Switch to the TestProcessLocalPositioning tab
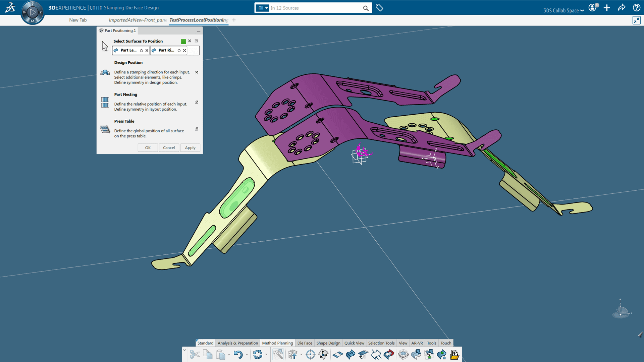The height and width of the screenshot is (362, 644). [x=198, y=20]
